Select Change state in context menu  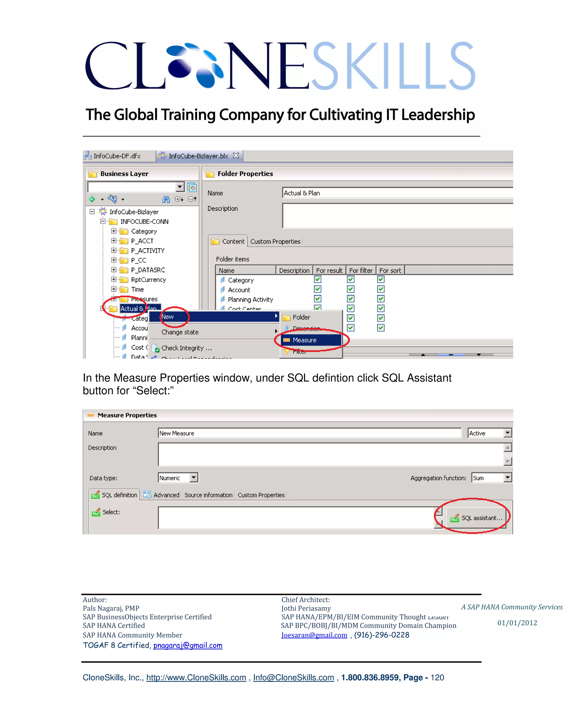(x=214, y=332)
